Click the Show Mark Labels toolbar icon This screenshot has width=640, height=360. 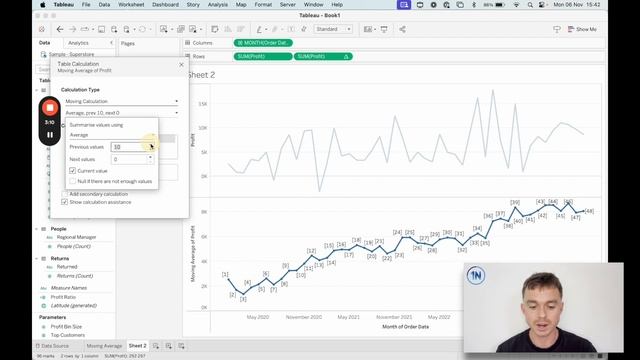pos(291,29)
